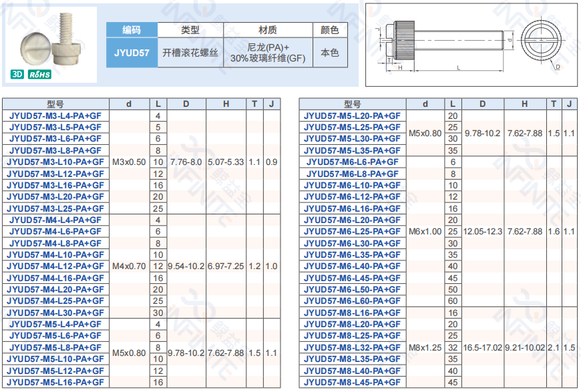The image size is (581, 392).
Task: Click the green 3D badge icon
Action: 16,75
